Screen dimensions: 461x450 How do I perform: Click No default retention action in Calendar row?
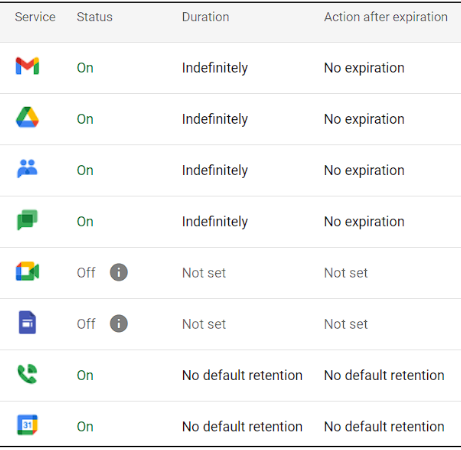[384, 427]
